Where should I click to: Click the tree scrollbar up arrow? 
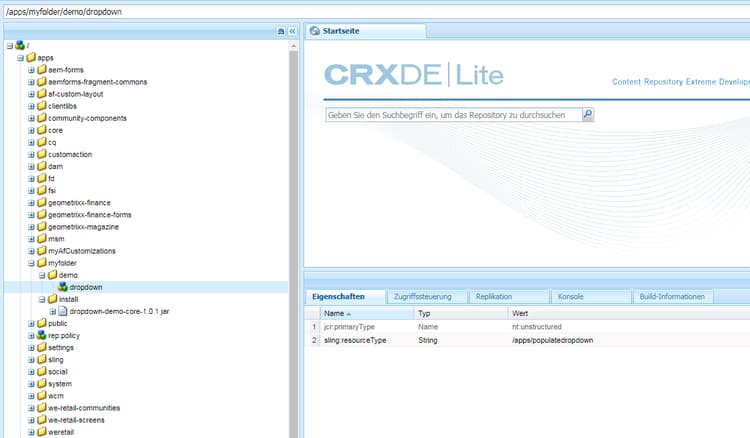click(293, 46)
